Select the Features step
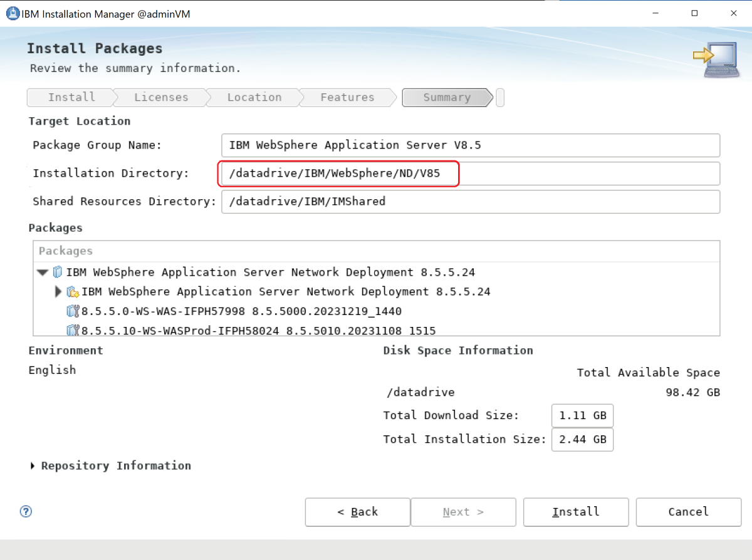The width and height of the screenshot is (752, 560). pos(347,97)
